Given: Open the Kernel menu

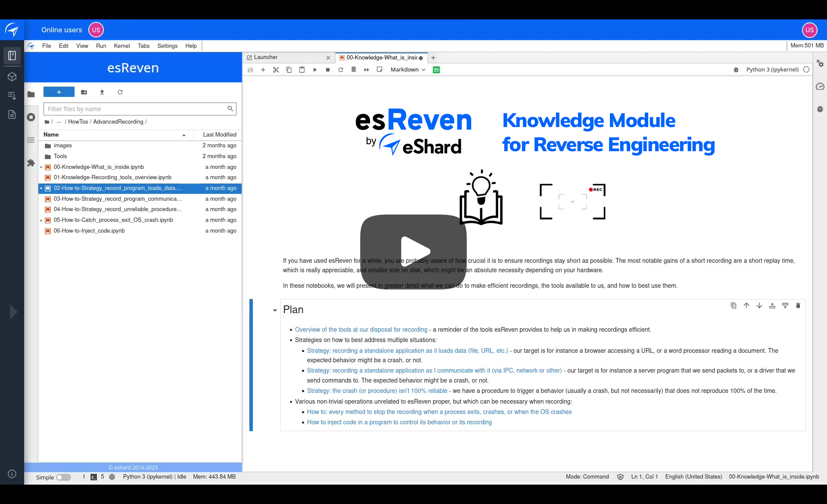Looking at the screenshot, I should coord(122,46).
